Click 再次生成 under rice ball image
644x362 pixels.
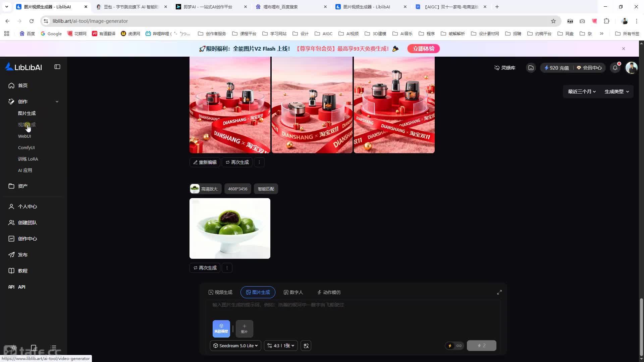click(x=205, y=268)
